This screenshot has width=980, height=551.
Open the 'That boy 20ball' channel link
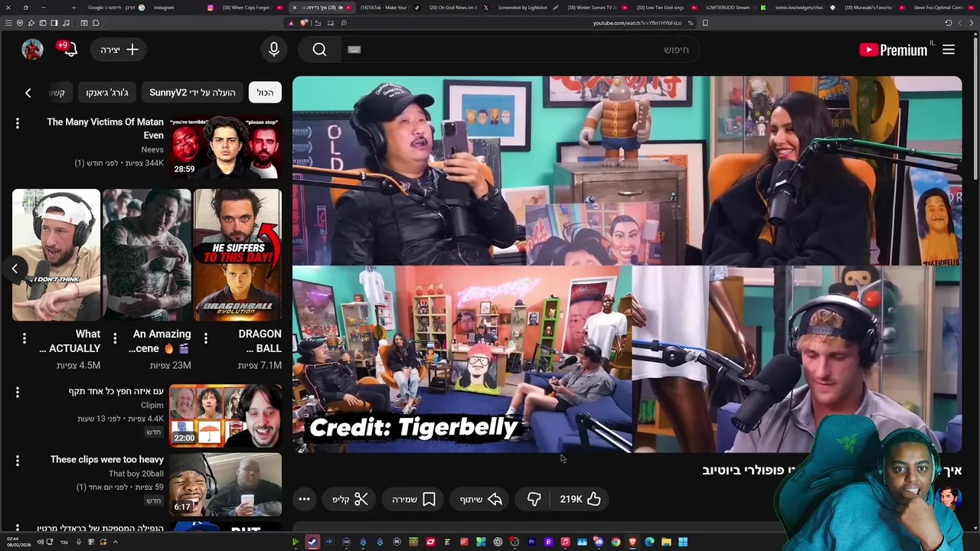pos(136,474)
